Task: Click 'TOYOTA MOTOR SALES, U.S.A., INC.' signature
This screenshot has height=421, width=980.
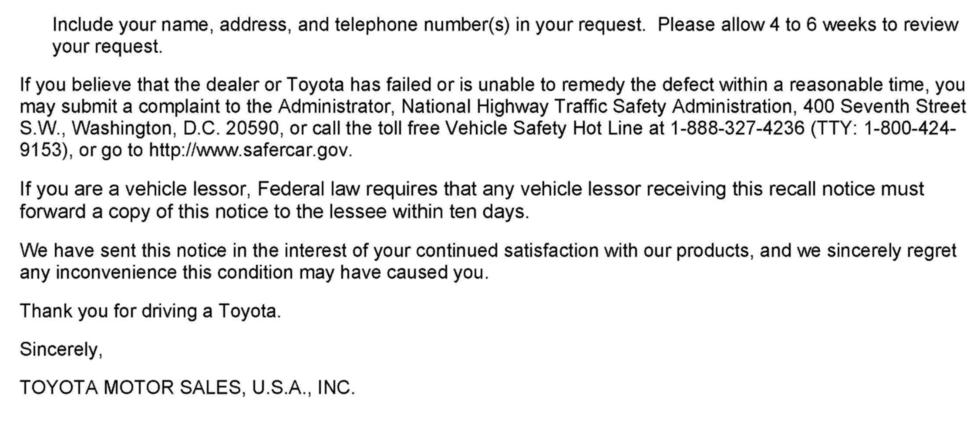Action: (188, 387)
